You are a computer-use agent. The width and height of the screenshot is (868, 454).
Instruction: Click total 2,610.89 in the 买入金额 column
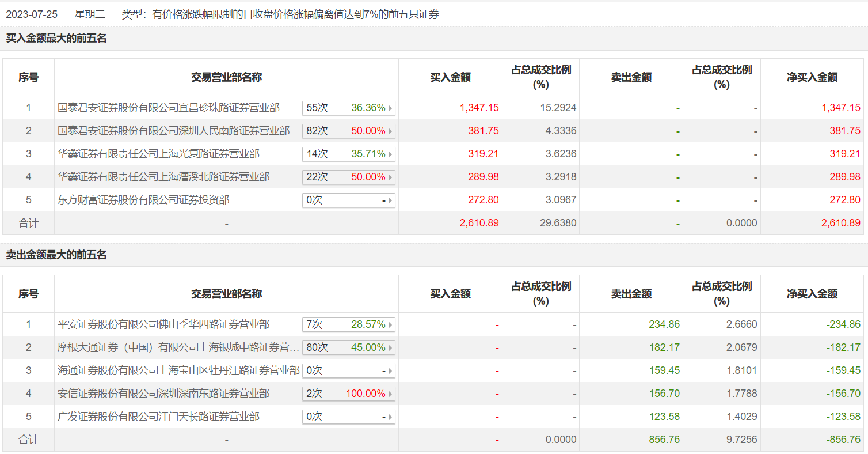pyautogui.click(x=479, y=223)
